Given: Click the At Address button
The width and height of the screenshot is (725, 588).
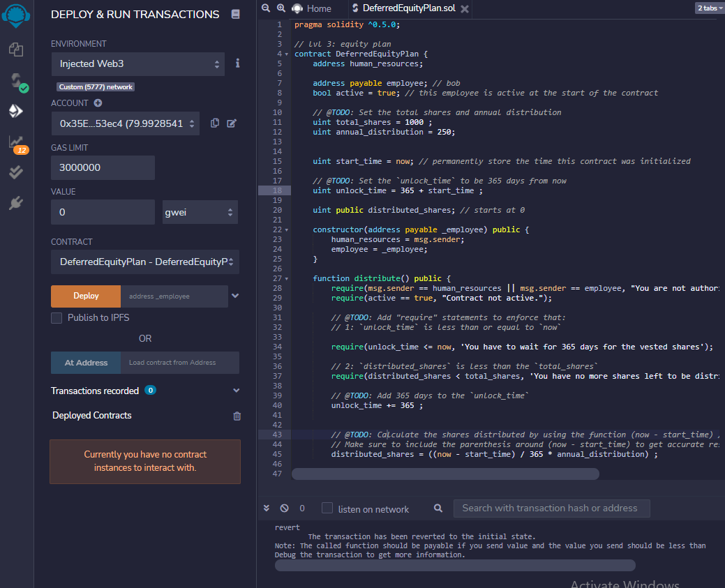Looking at the screenshot, I should [86, 363].
